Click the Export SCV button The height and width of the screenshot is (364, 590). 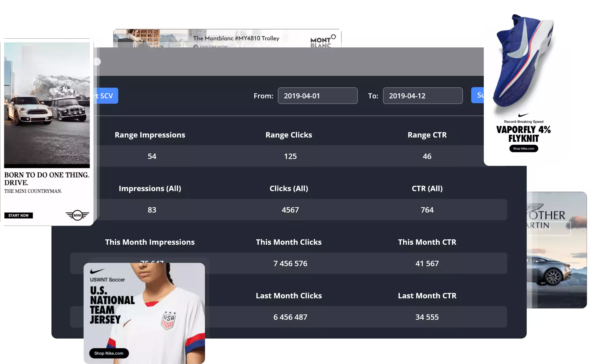point(106,96)
